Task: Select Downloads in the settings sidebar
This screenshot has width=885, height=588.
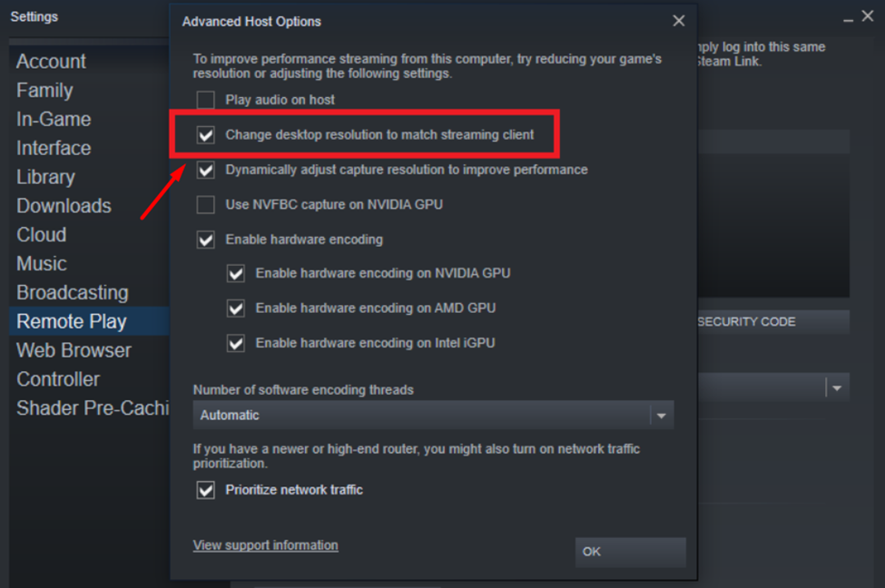Action: 64,206
